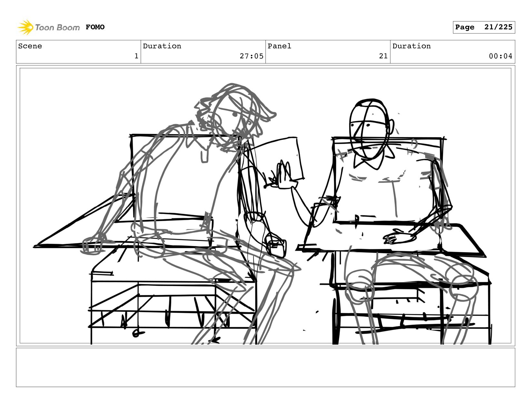Viewport: 532px width, 411px height.
Task: Click the Scene label
Action: point(30,46)
